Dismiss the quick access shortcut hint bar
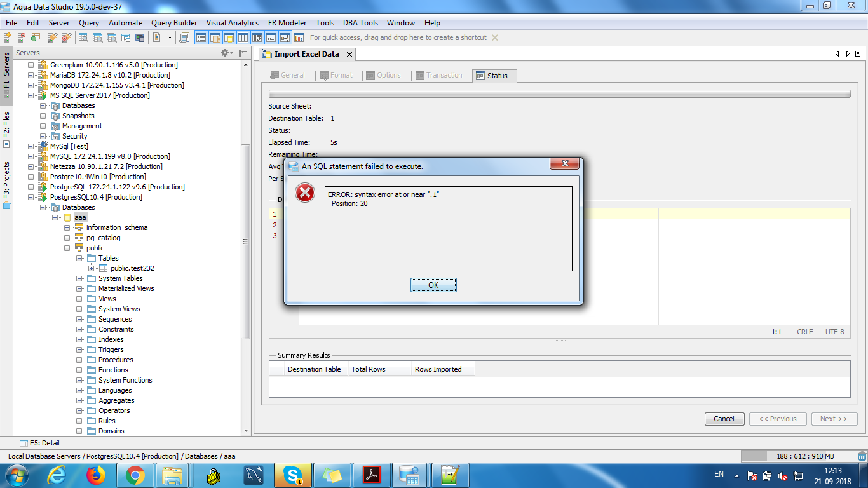 pos(495,37)
